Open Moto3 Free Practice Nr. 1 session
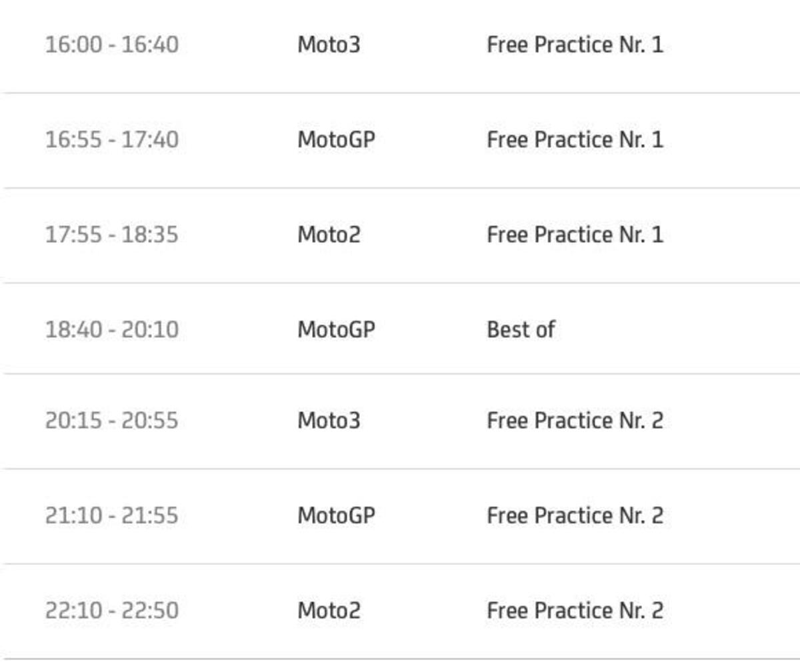The image size is (800, 672). coord(575,45)
